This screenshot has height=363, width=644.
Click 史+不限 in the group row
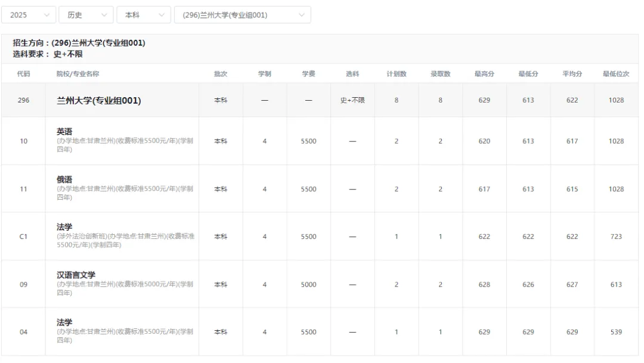coord(352,100)
